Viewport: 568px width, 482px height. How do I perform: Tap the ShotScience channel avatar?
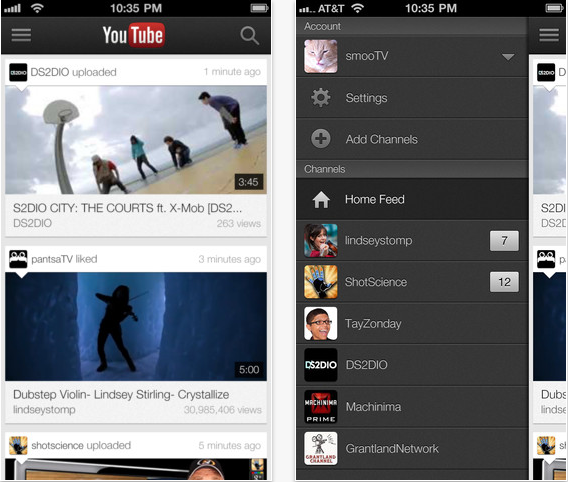321,282
